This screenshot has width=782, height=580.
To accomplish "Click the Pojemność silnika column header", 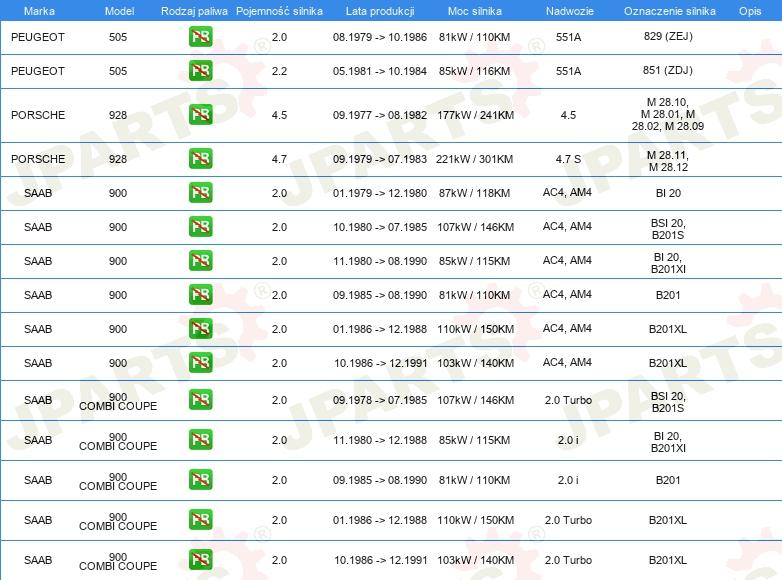I will tap(279, 11).
